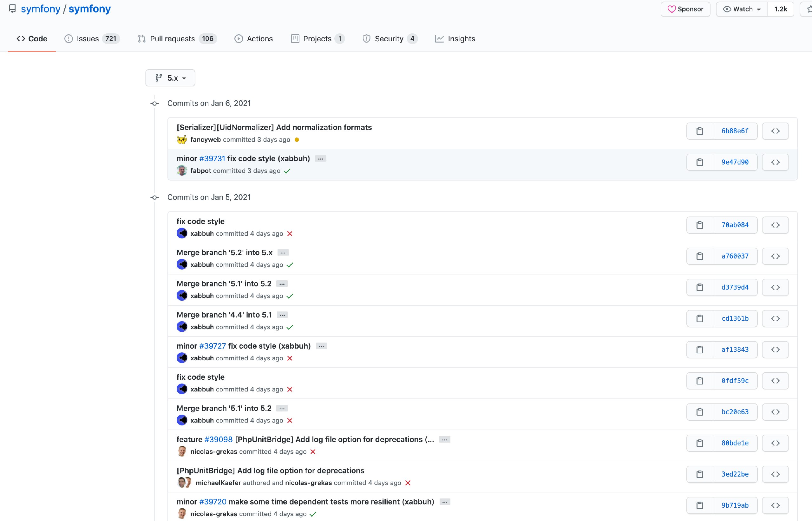This screenshot has width=812, height=521.
Task: Show passing check status on fabpot commit
Action: coord(287,171)
